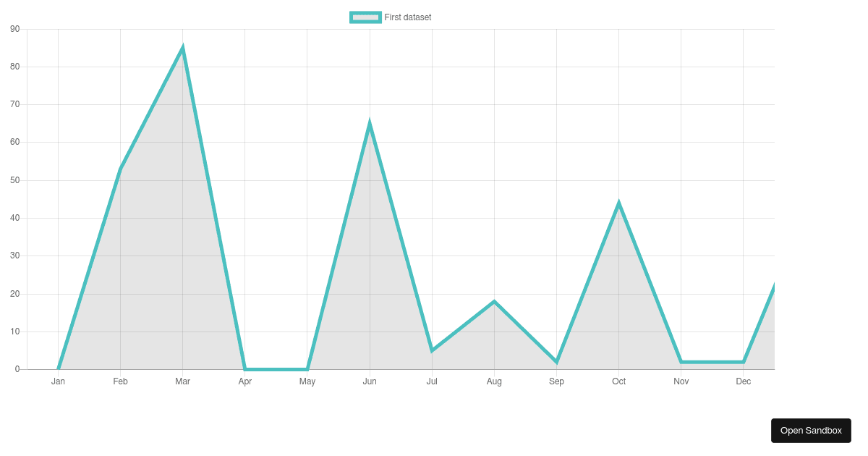Click the "10" y-axis tick label
The width and height of the screenshot is (868, 456).
[15, 332]
